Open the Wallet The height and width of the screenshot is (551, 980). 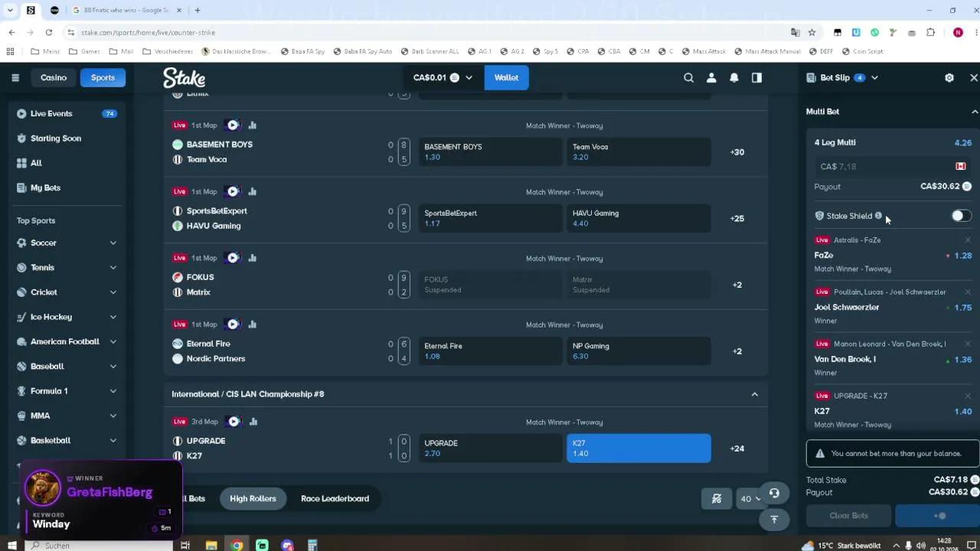click(506, 77)
